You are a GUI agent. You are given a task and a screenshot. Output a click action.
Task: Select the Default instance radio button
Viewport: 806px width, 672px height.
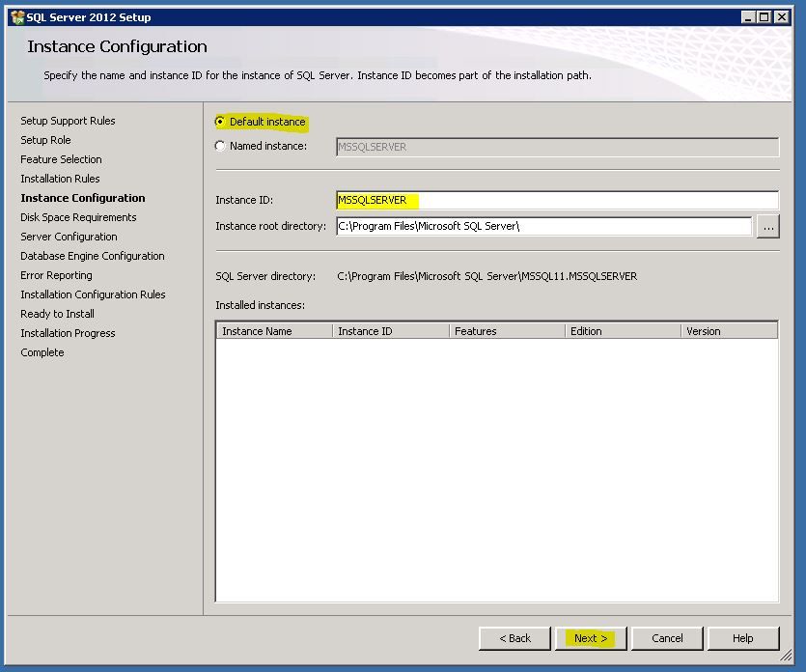[x=220, y=122]
